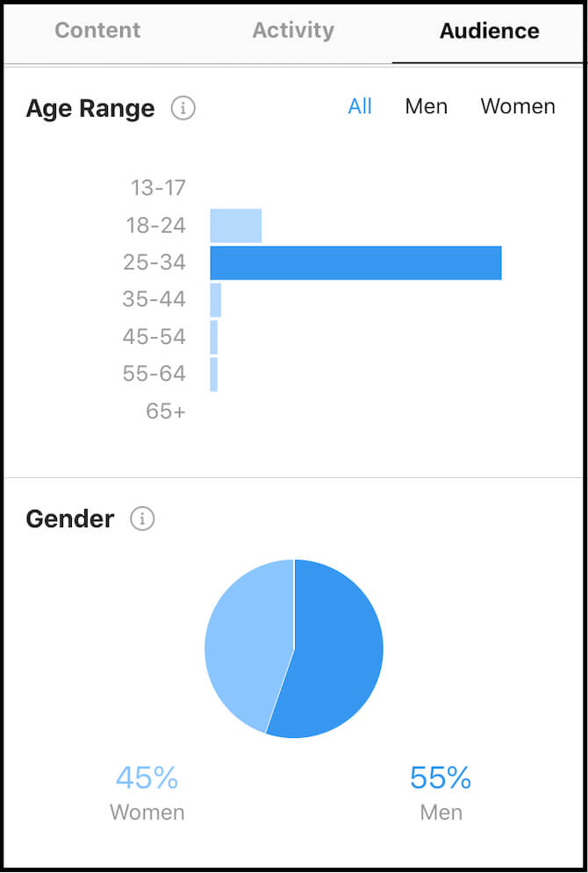Click the Women slice of pie chart
Viewport: 588px width, 873px height.
click(247, 645)
